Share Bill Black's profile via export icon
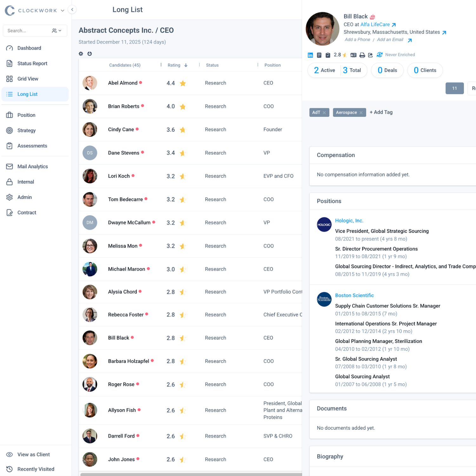This screenshot has width=476, height=476. coord(370,55)
